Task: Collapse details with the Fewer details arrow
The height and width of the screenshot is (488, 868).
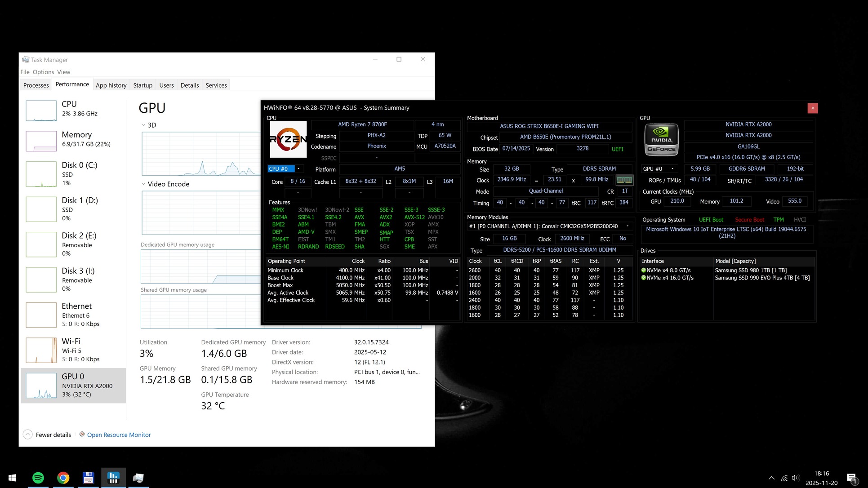Action: click(27, 435)
